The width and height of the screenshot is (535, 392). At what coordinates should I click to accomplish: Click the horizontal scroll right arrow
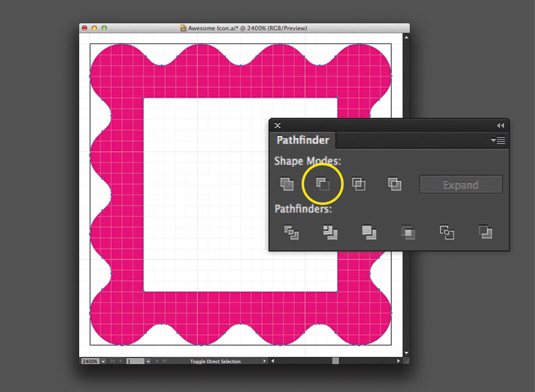(398, 361)
